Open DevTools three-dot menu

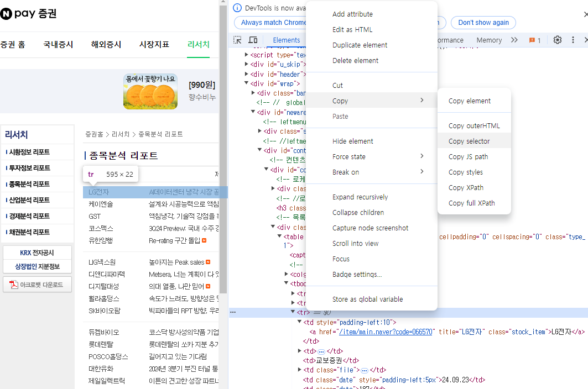pyautogui.click(x=573, y=40)
